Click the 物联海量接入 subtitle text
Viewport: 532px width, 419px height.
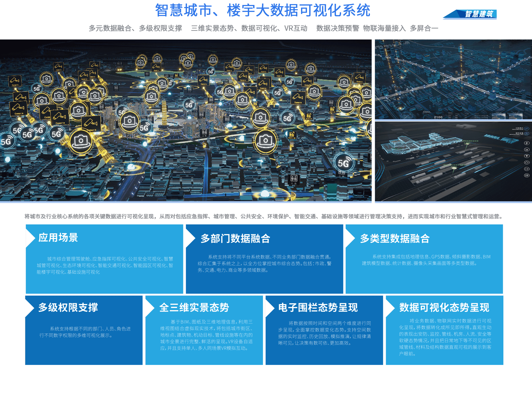click(x=384, y=28)
